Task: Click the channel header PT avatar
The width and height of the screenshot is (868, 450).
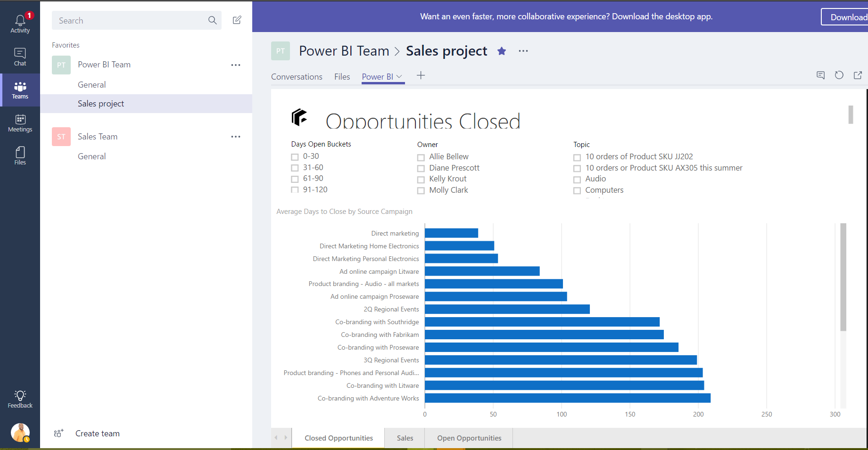Action: [x=281, y=51]
